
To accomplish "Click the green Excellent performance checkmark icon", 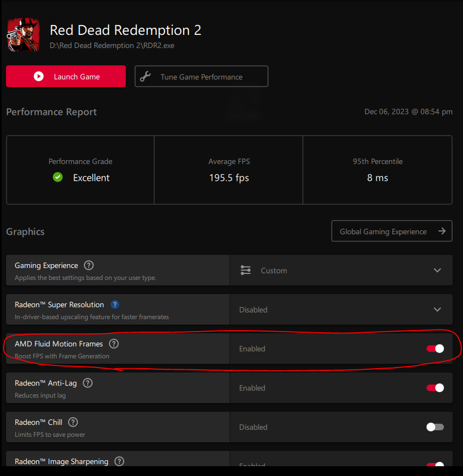I will tap(58, 178).
